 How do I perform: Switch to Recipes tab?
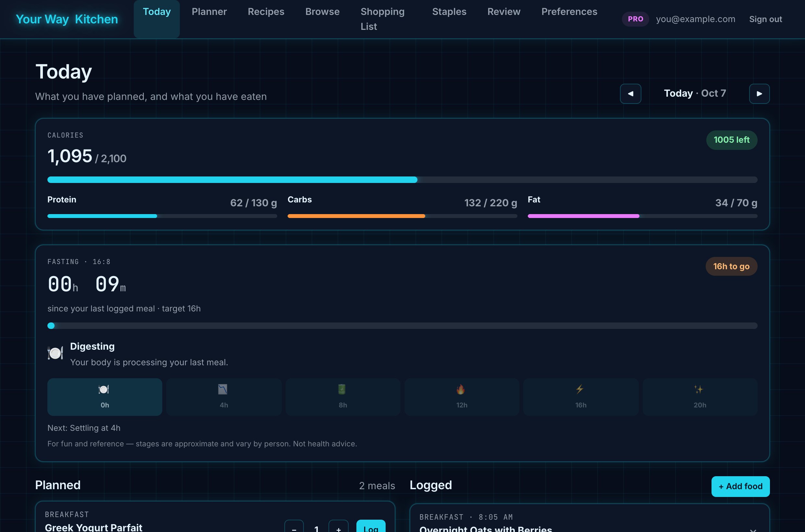(x=266, y=12)
